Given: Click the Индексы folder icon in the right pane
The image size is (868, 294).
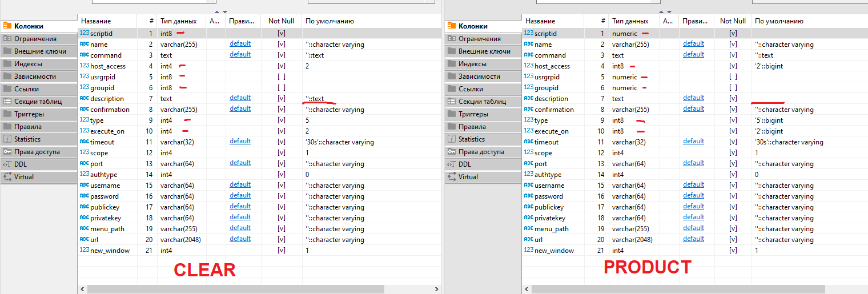Looking at the screenshot, I should tap(452, 64).
